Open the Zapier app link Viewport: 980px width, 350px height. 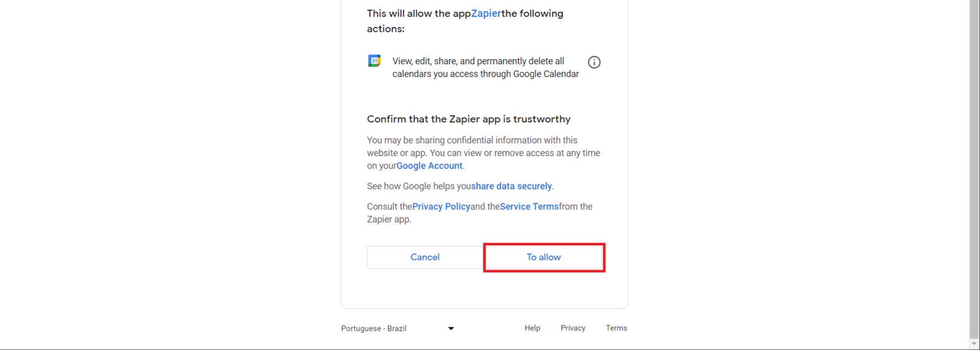click(486, 13)
